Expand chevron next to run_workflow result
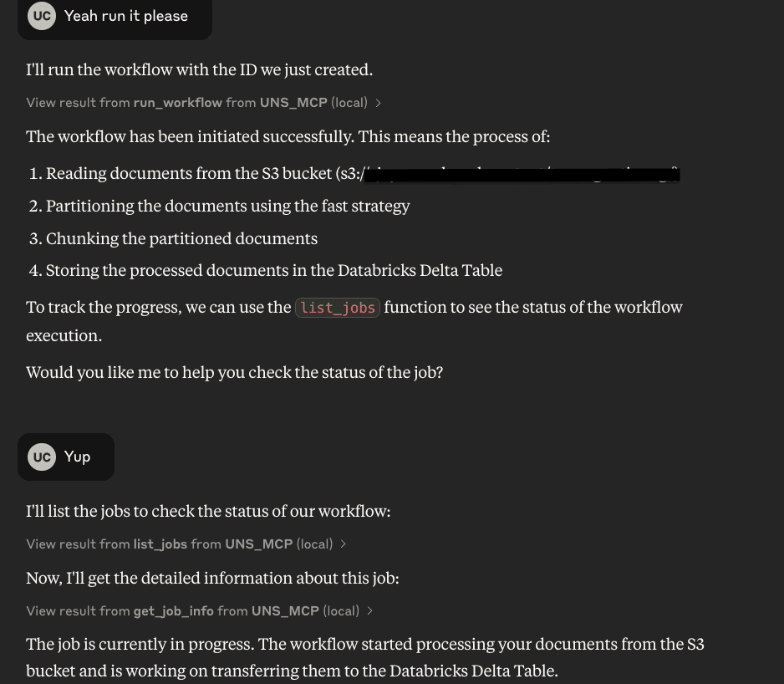The width and height of the screenshot is (784, 684). coord(379,103)
